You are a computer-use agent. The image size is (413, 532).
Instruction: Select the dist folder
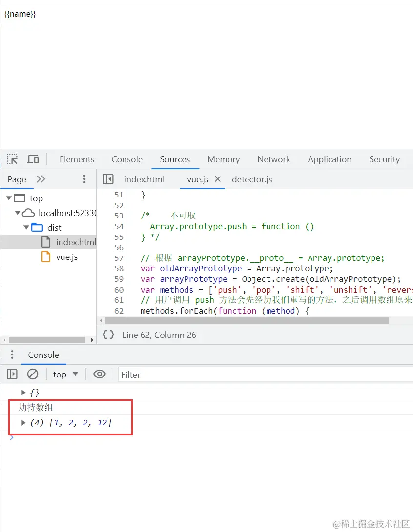click(46, 227)
